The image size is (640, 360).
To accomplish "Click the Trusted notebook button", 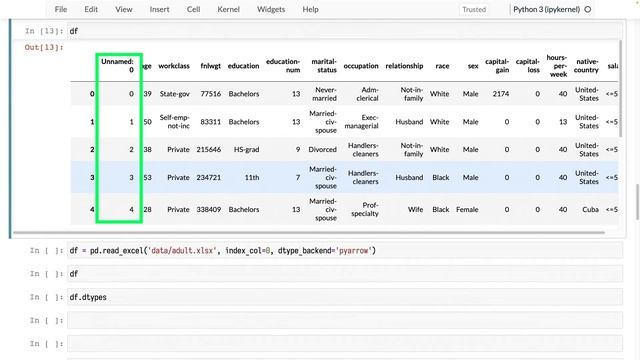I will tap(474, 9).
